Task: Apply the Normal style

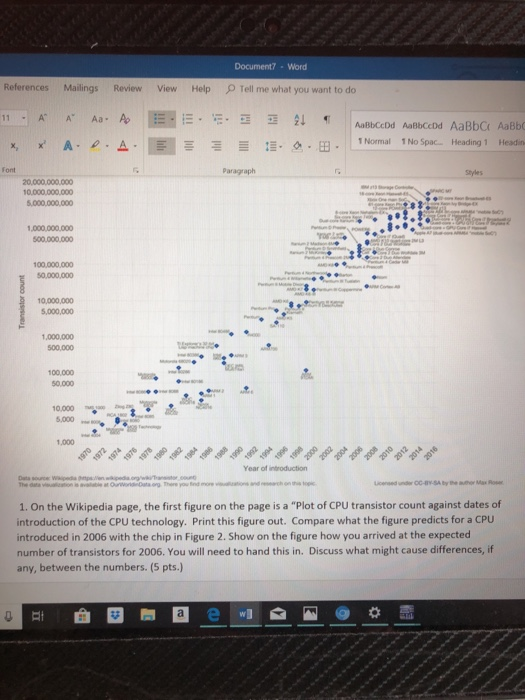Action: 374,133
